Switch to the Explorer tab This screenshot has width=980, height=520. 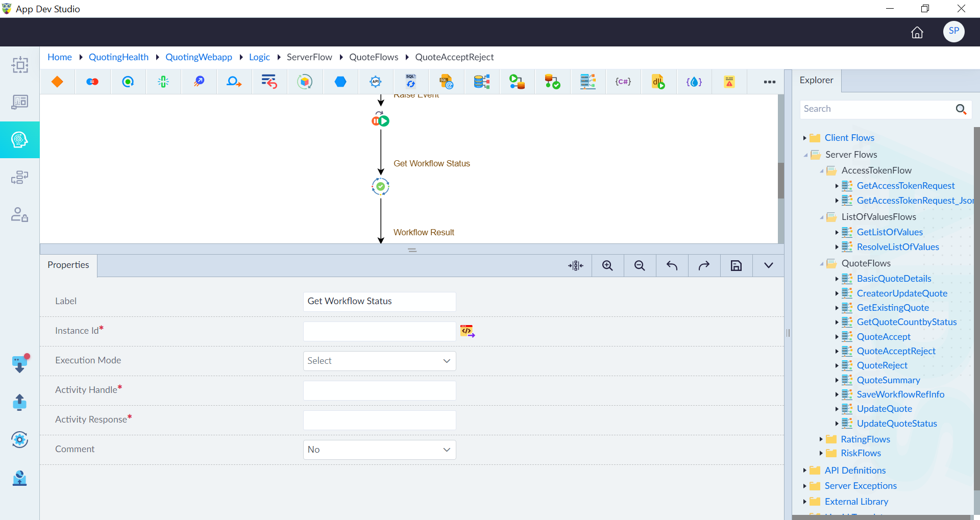[x=816, y=80]
